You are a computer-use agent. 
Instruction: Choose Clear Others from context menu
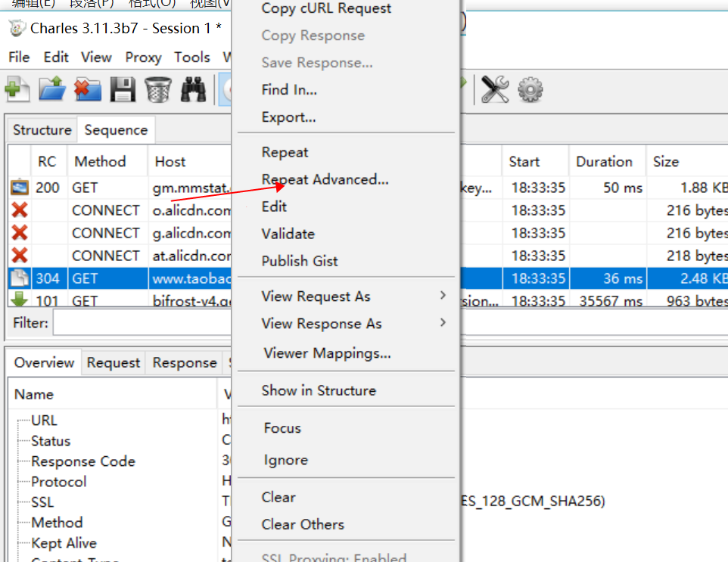point(303,524)
